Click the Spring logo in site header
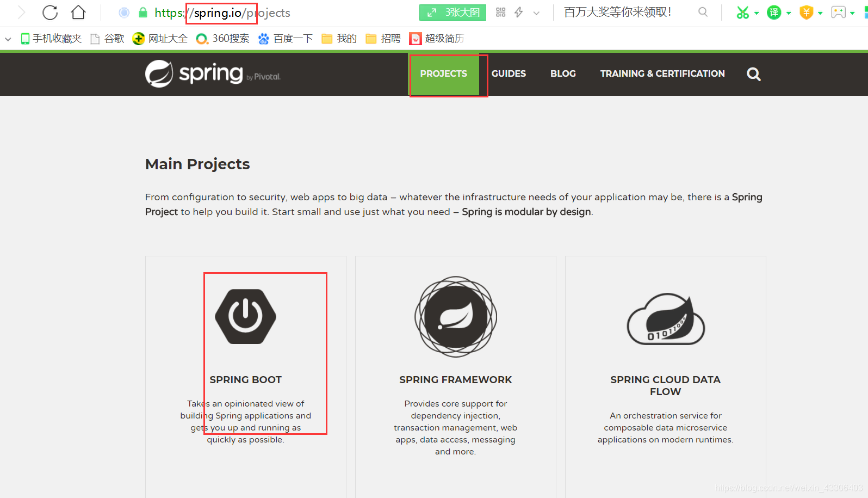The width and height of the screenshot is (868, 498). (213, 73)
